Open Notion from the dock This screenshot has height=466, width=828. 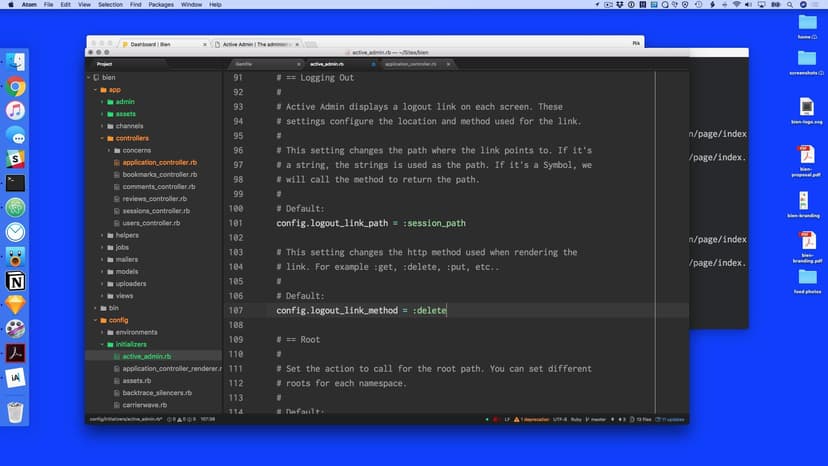[x=16, y=280]
